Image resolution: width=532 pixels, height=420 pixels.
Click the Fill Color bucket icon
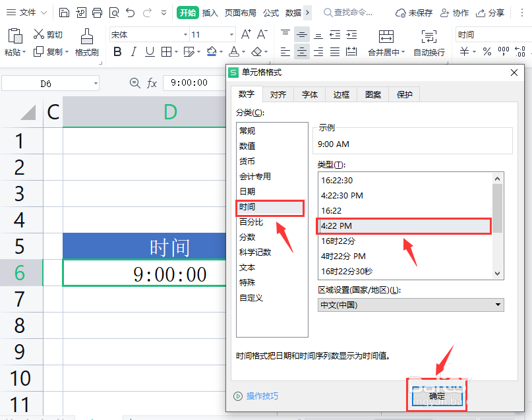(x=212, y=52)
